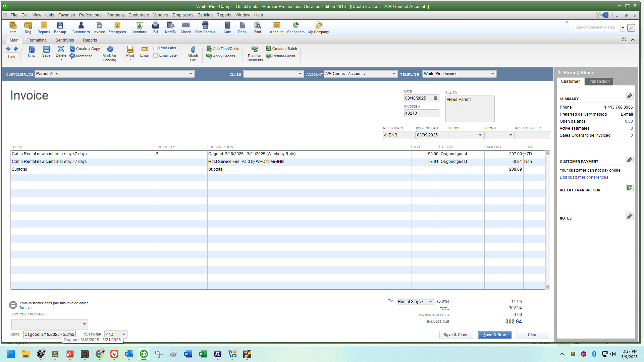Enable the Print Later checkbox
The height and width of the screenshot is (362, 644).
pyautogui.click(x=156, y=48)
